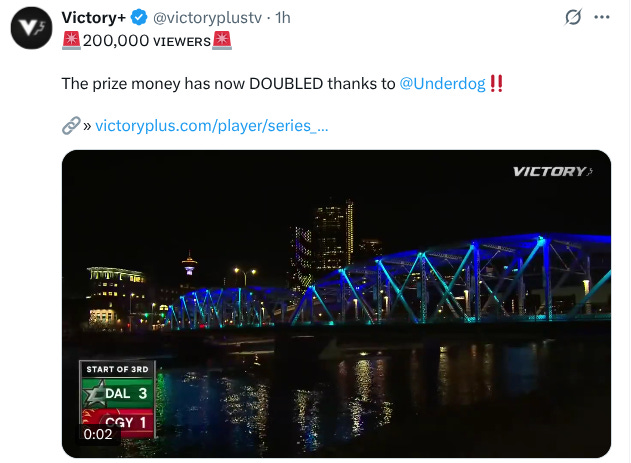
Task: Click the START OF 3RD banner
Action: point(117,369)
